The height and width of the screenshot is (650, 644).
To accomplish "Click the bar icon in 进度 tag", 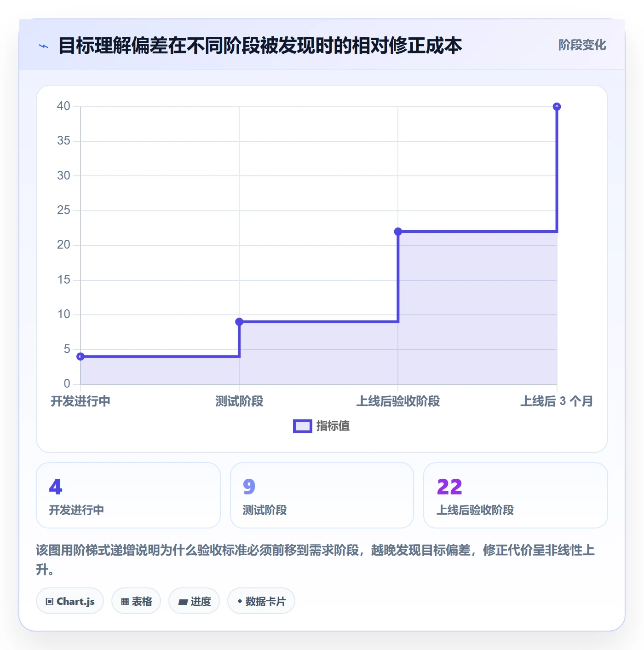I will point(183,602).
